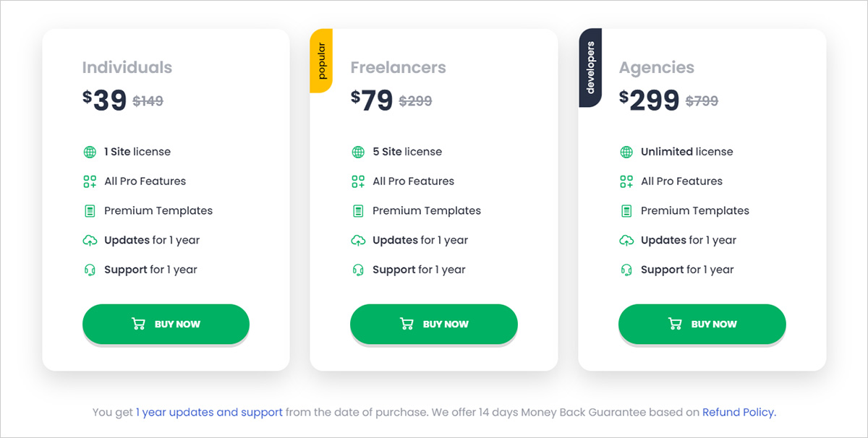The height and width of the screenshot is (438, 868).
Task: Click the dark developers ribbon badge
Action: (590, 68)
